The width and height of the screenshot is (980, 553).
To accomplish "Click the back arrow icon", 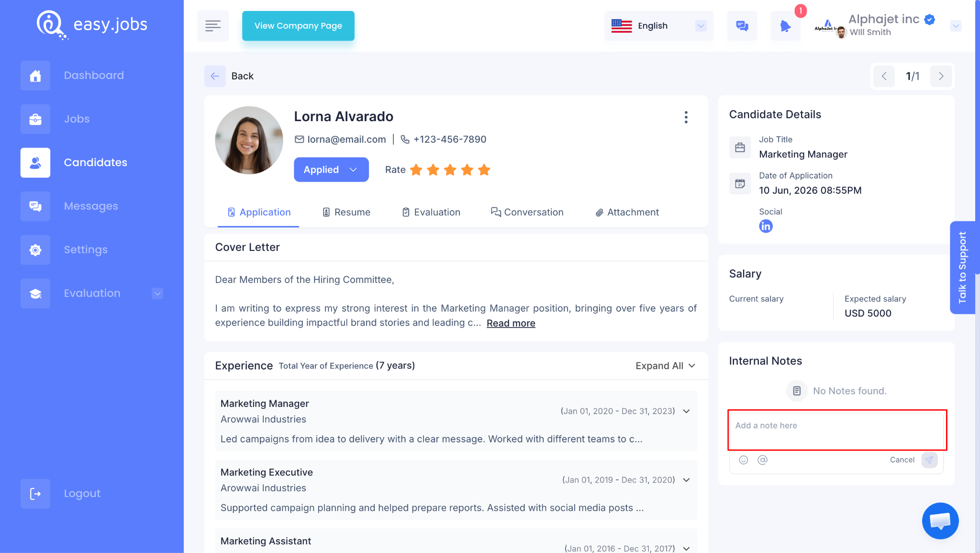I will [x=215, y=76].
